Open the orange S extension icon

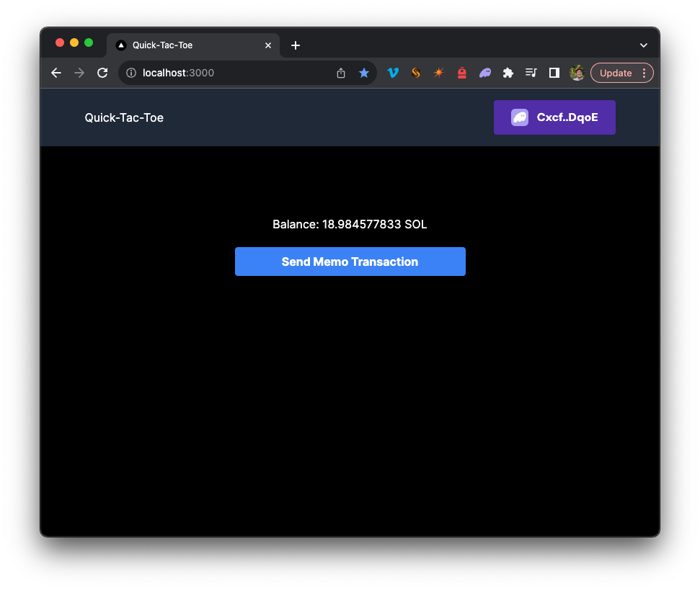[416, 73]
